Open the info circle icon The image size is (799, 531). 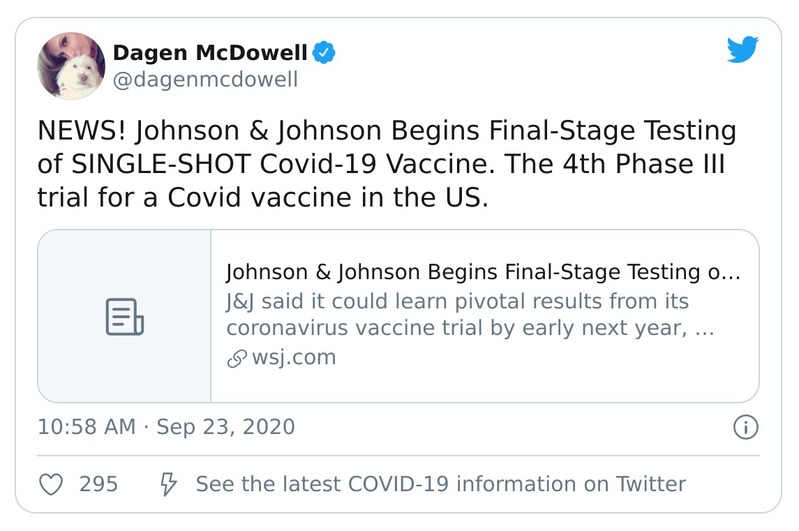746,427
